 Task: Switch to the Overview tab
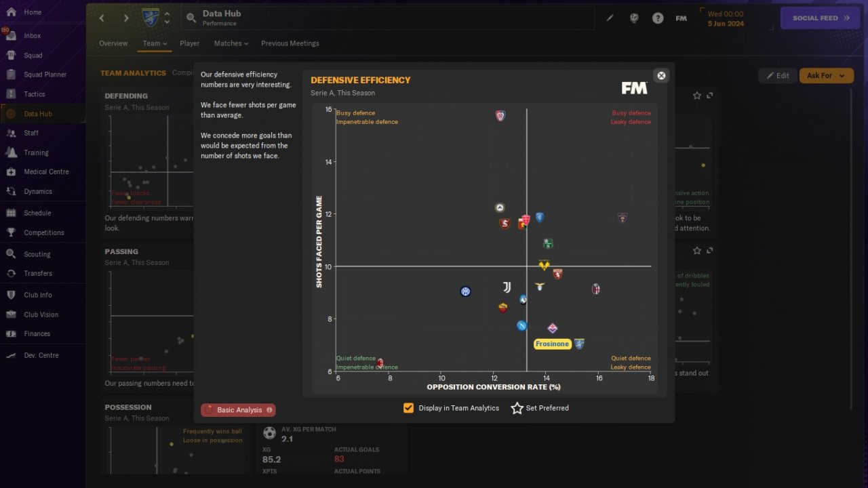point(113,43)
